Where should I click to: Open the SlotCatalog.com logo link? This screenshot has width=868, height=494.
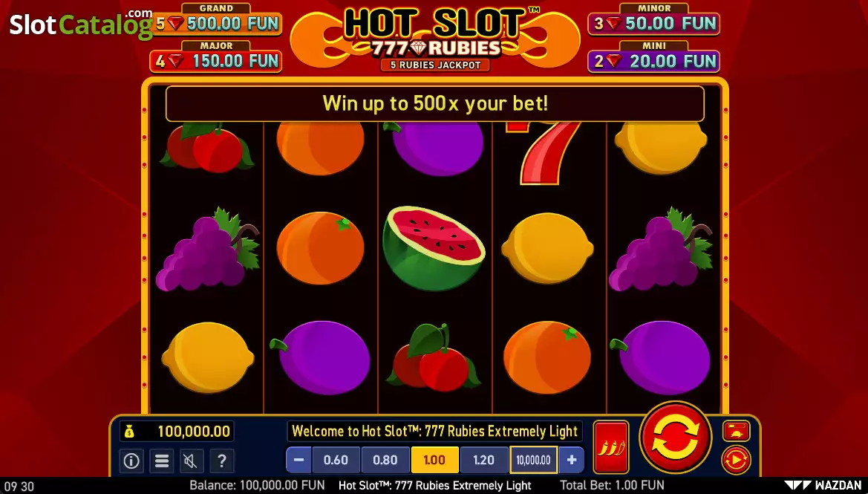[81, 23]
